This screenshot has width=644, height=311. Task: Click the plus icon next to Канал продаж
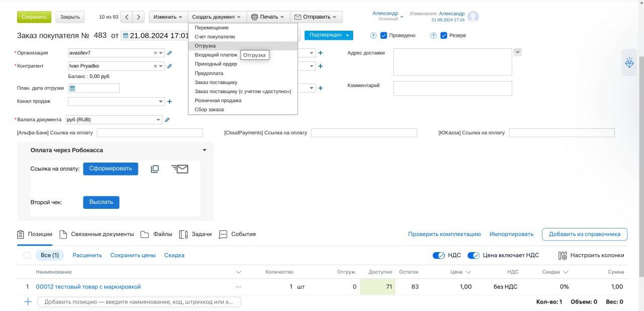[170, 102]
